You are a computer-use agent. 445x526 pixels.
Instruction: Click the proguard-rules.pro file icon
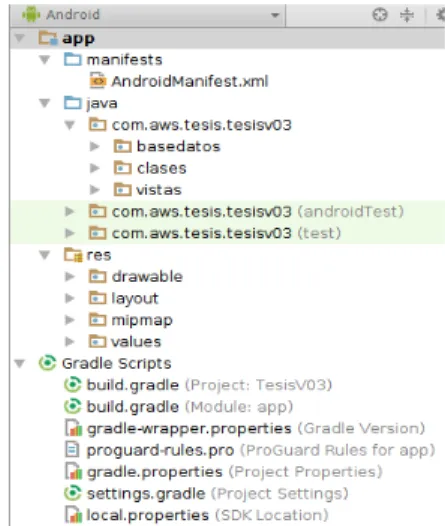[72, 450]
